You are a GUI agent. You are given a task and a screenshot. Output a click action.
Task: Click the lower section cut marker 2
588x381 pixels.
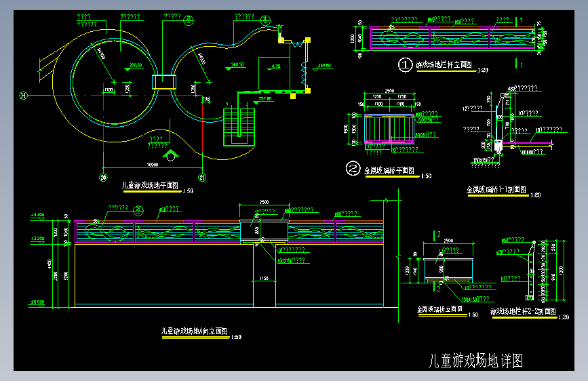[437, 288]
